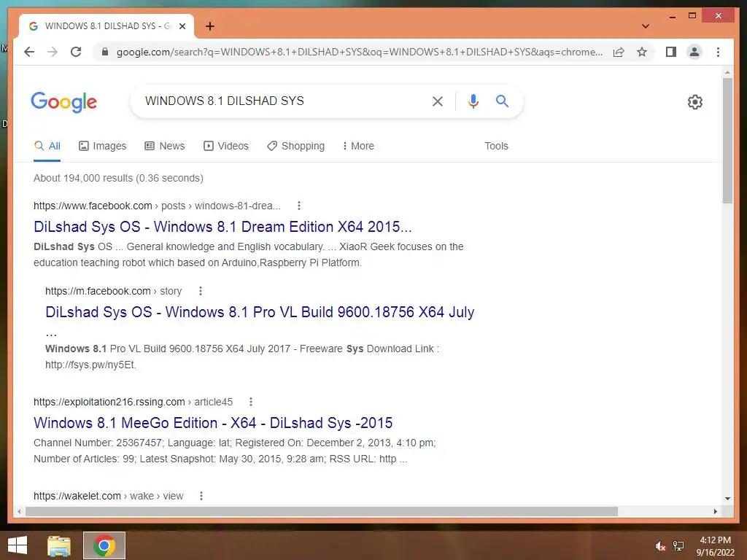Switch to the News tab
Screen dimensions: 747x560
[164, 146]
